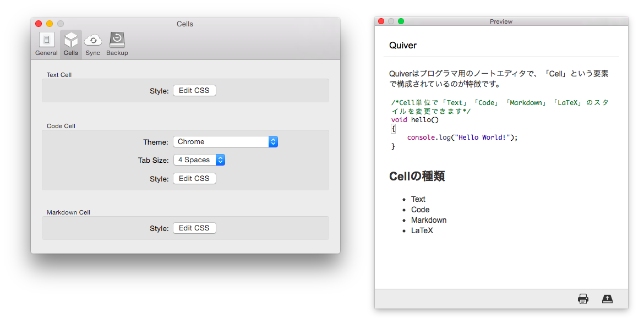This screenshot has height=330, width=644.
Task: Click the 'Markdown Cell' section label
Action: pos(68,213)
